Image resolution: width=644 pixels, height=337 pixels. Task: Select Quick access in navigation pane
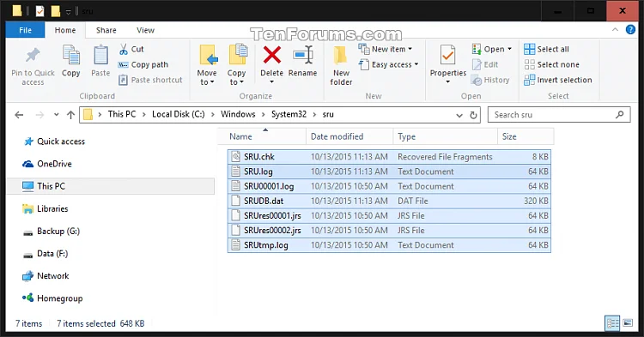point(54,141)
